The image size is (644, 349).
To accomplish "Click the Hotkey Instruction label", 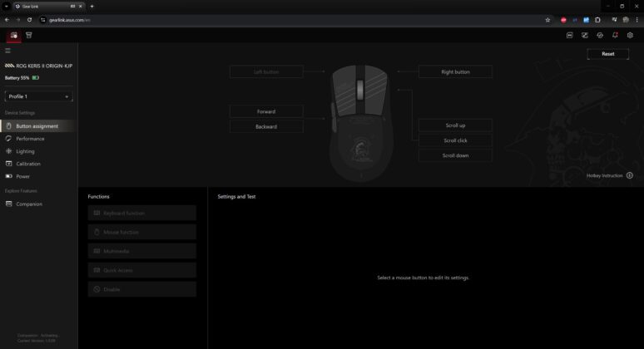I will click(x=605, y=175).
